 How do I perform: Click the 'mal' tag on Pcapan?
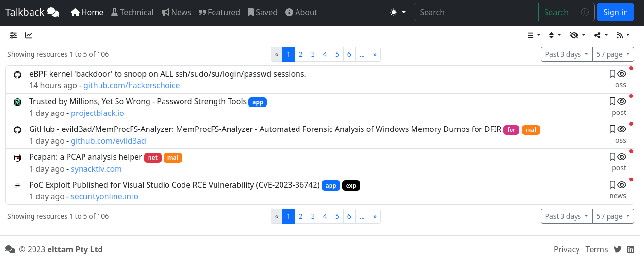pyautogui.click(x=173, y=158)
